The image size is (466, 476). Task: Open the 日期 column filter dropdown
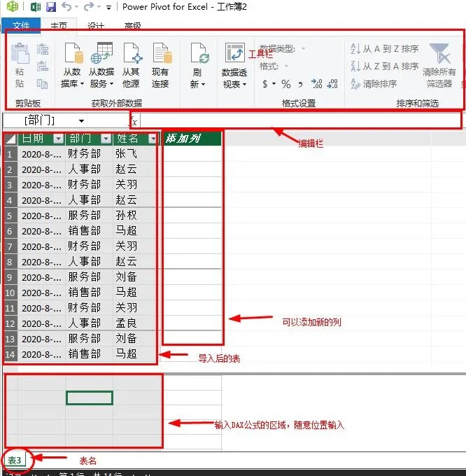[x=59, y=139]
